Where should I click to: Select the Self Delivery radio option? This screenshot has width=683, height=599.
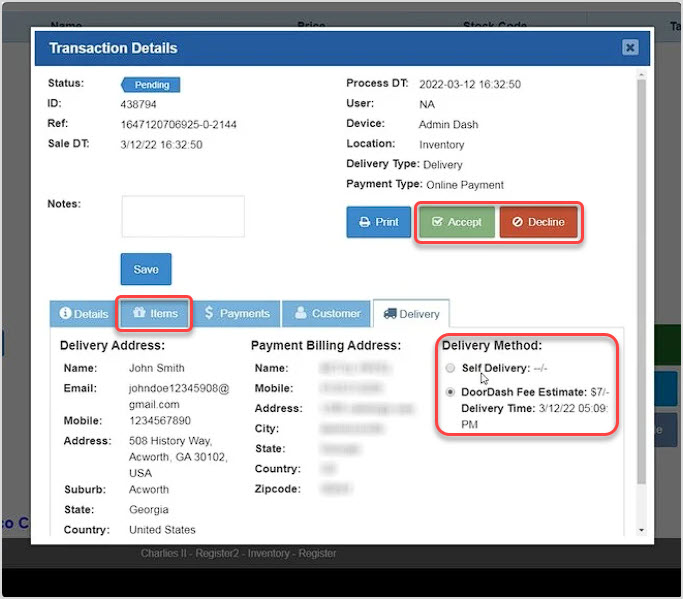click(x=450, y=368)
